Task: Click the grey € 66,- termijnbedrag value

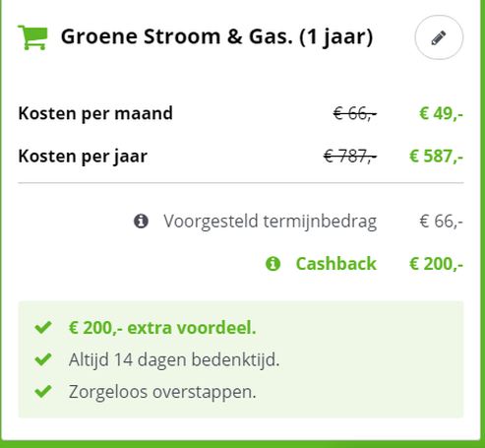Action: (441, 222)
